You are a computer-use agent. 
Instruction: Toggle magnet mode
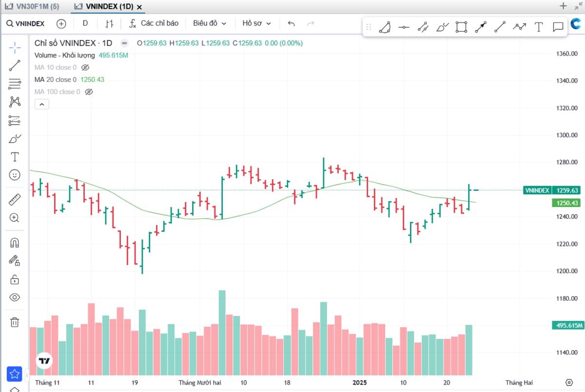click(x=15, y=243)
